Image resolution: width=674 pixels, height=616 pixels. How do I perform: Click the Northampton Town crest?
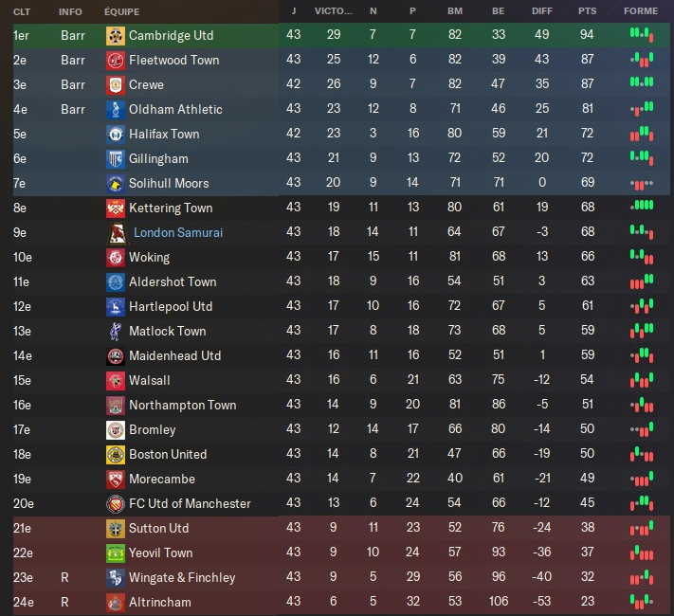coord(115,406)
